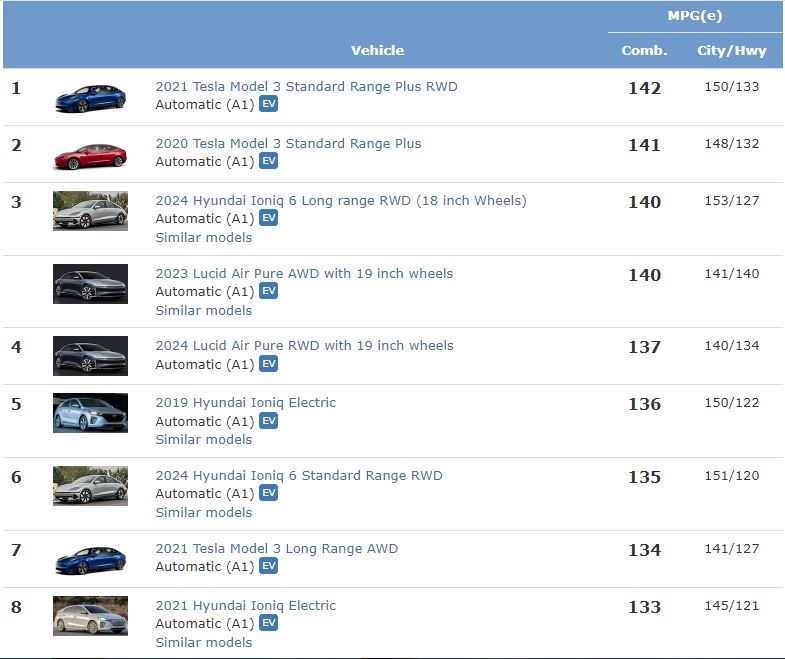This screenshot has height=659, width=785.
Task: Click Similar models under 2023 Lucid Air Pure AWD
Action: point(204,310)
